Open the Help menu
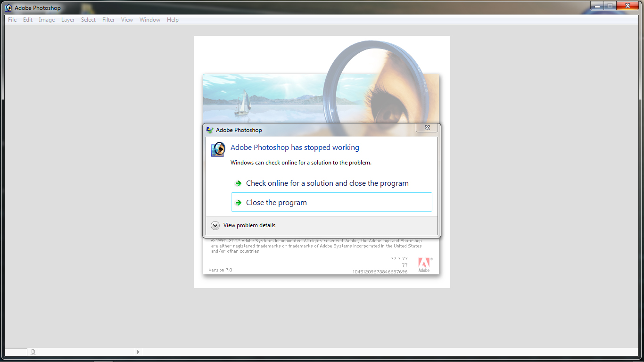This screenshot has width=644, height=362. coord(173,20)
